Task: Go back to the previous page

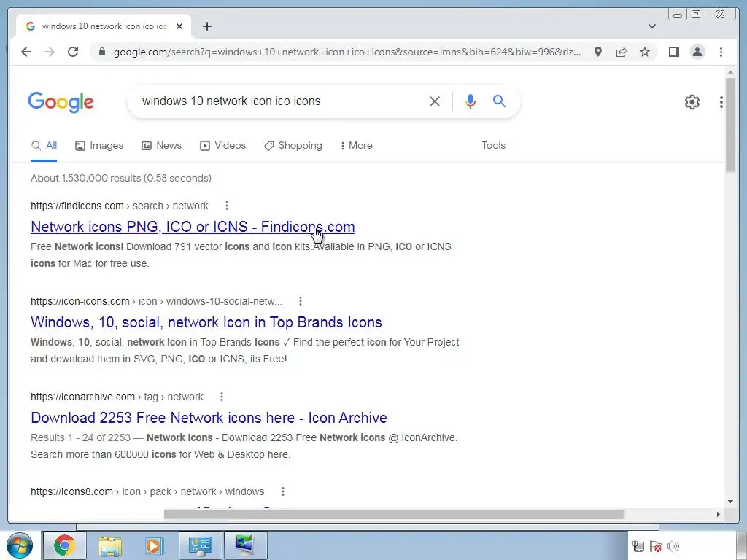Action: click(x=26, y=52)
